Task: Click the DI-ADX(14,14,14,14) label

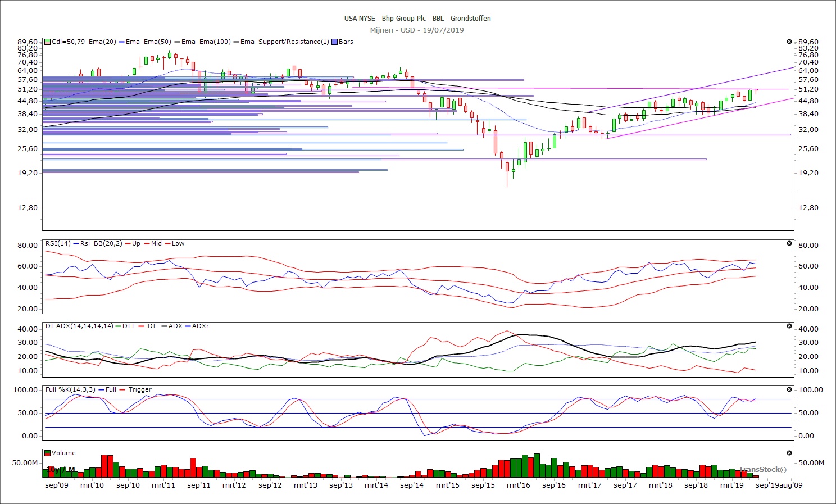Action: point(79,326)
